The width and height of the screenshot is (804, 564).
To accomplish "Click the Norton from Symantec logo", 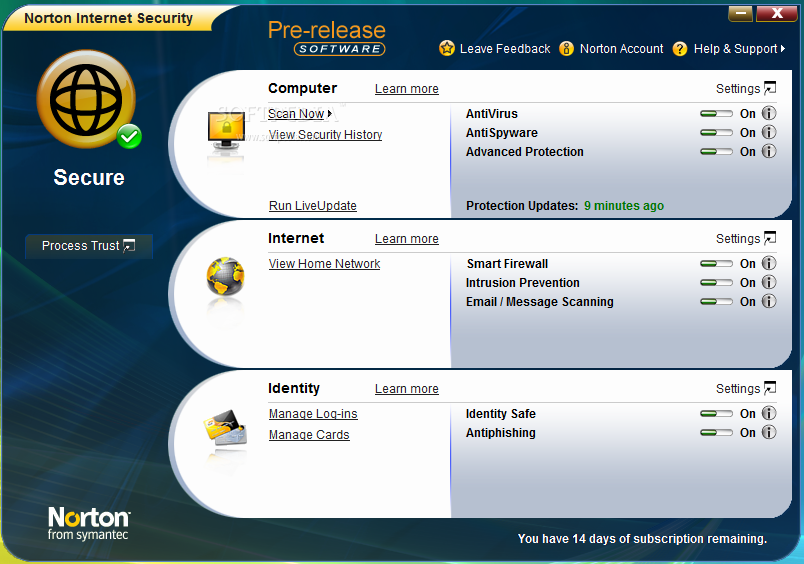I will coord(89,523).
